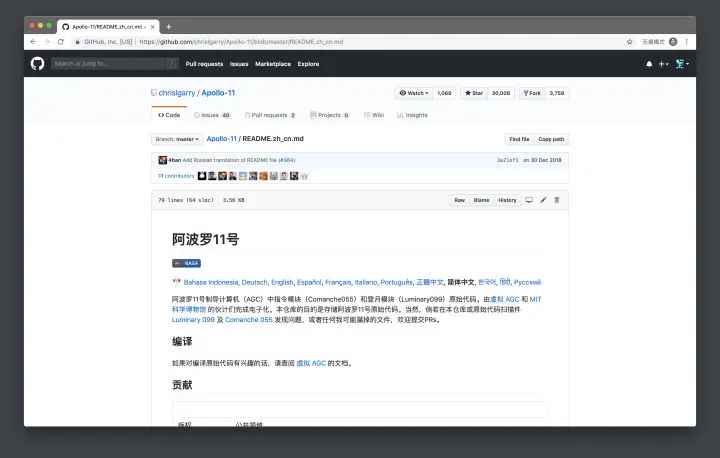
Task: Open Branch: master dropdown
Action: point(177,139)
